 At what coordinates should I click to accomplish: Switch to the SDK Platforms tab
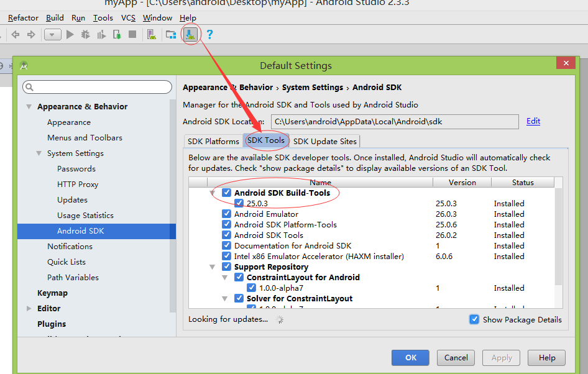[213, 141]
